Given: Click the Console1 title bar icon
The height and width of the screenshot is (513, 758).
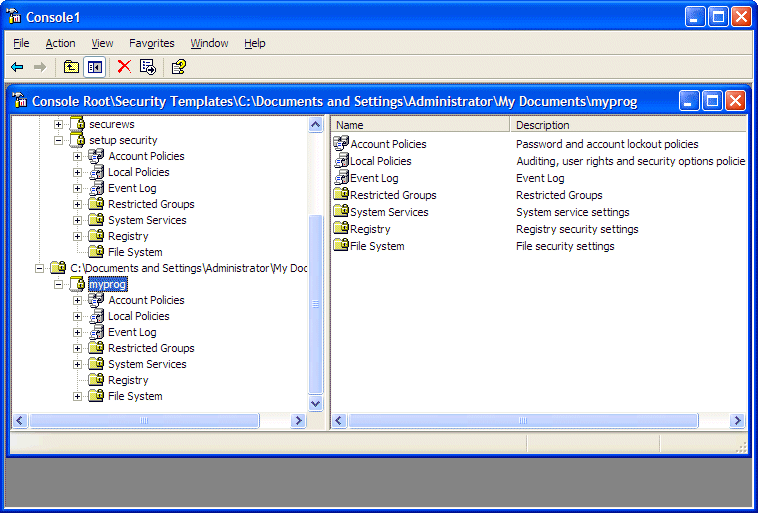Looking at the screenshot, I should click(x=14, y=17).
